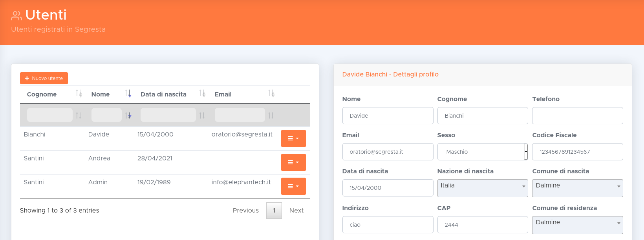644x240 pixels.
Task: Open Nazione di nascita dropdown
Action: click(x=483, y=188)
